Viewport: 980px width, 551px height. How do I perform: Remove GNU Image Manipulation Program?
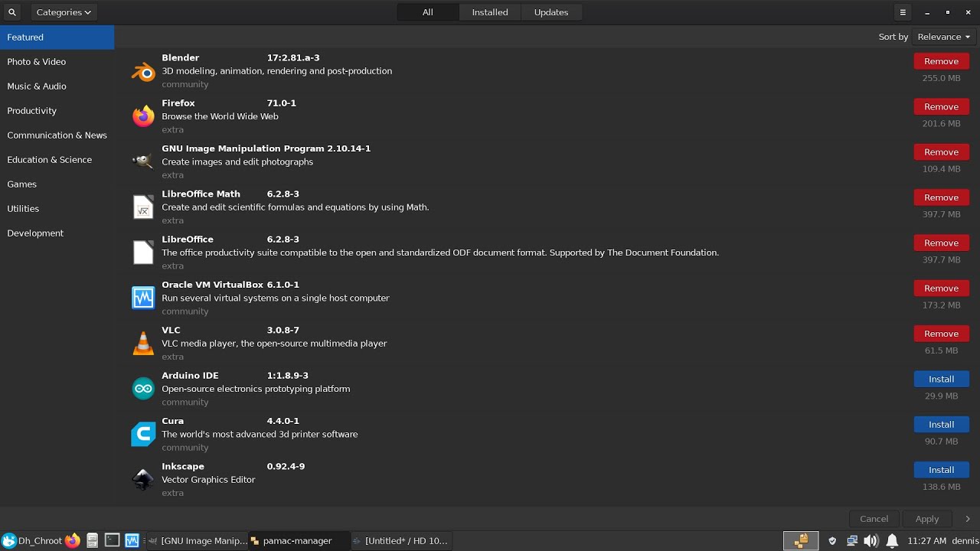click(x=941, y=152)
